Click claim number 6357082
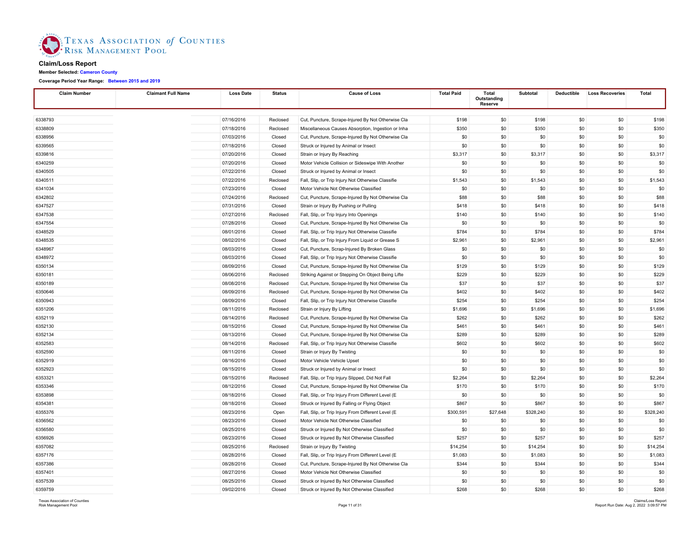 pos(45,447)
